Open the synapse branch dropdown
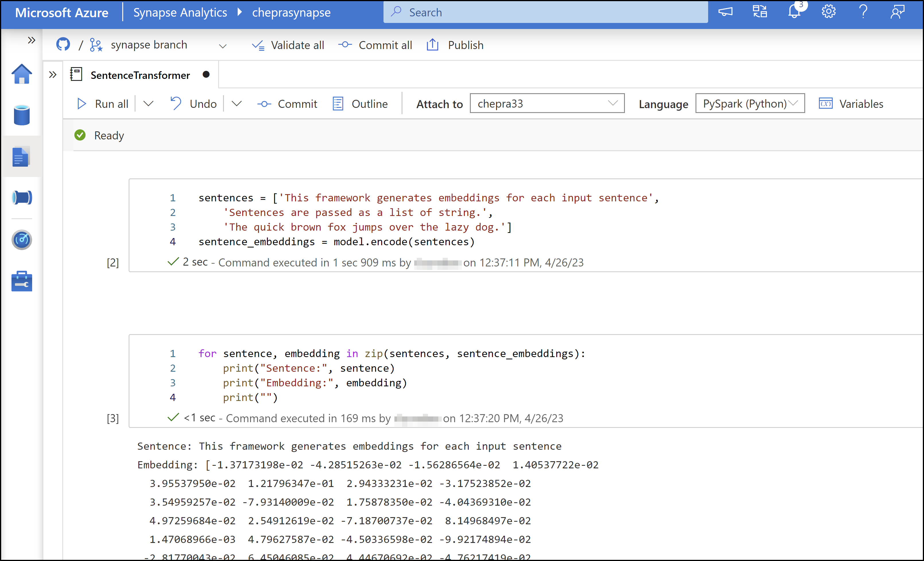The width and height of the screenshot is (924, 561). 223,46
